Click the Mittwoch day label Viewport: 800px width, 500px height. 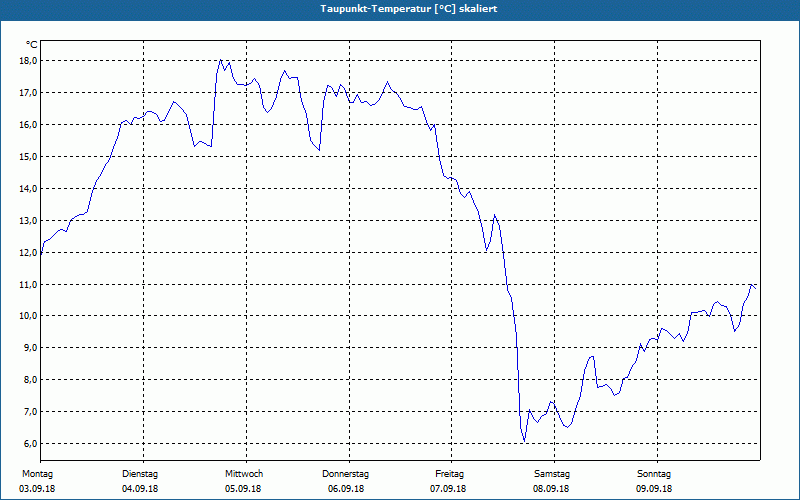click(x=244, y=474)
